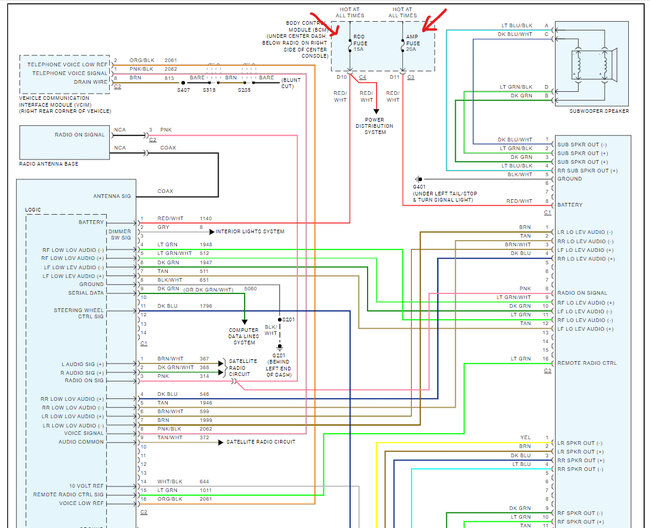Viewport: 650px width, 528px height.
Task: Click the (OR DK GRN/WHT) note
Action: pos(208,290)
